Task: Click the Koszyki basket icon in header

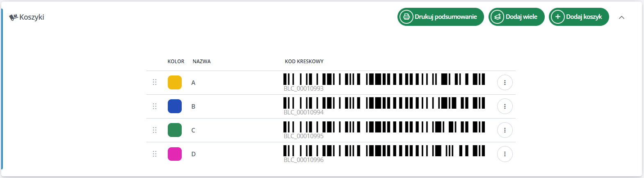Action: coord(14,17)
